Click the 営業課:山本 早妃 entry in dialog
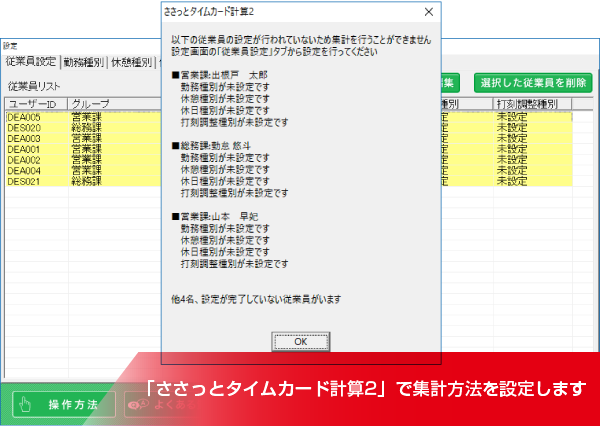This screenshot has height=426, width=600. 215,217
